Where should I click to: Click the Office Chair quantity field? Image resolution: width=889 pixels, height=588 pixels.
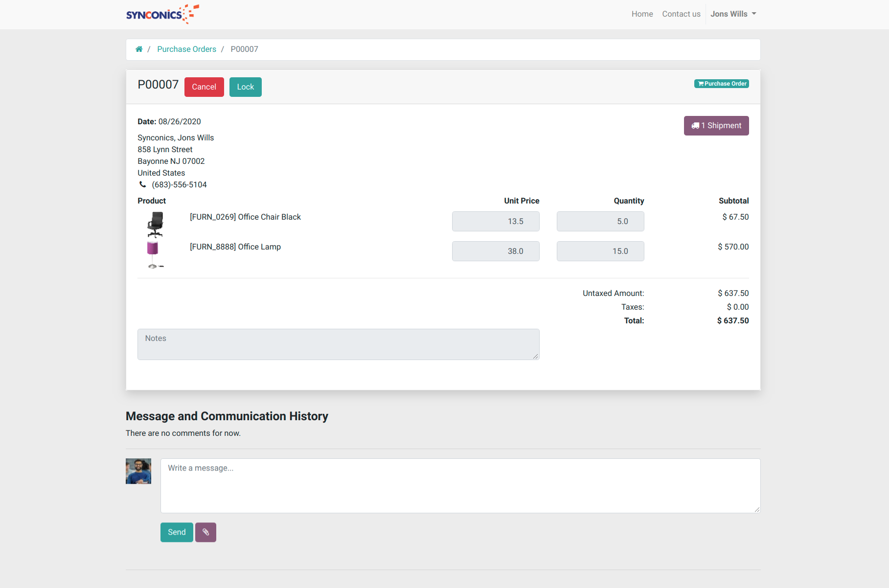point(600,222)
